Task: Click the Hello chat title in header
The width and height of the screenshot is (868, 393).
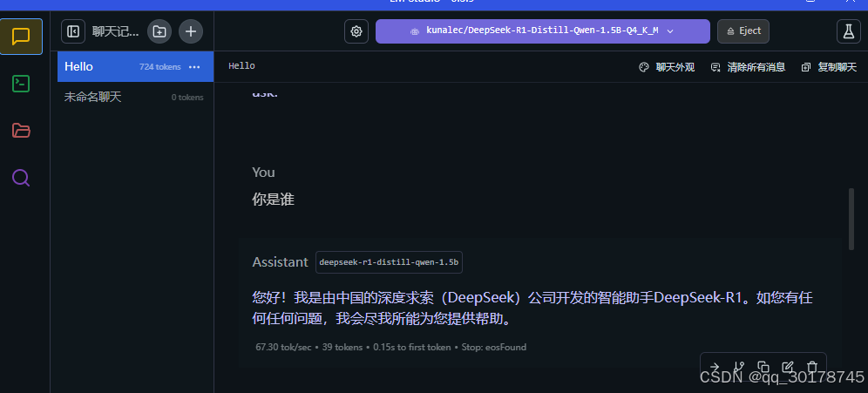Action: (x=242, y=66)
